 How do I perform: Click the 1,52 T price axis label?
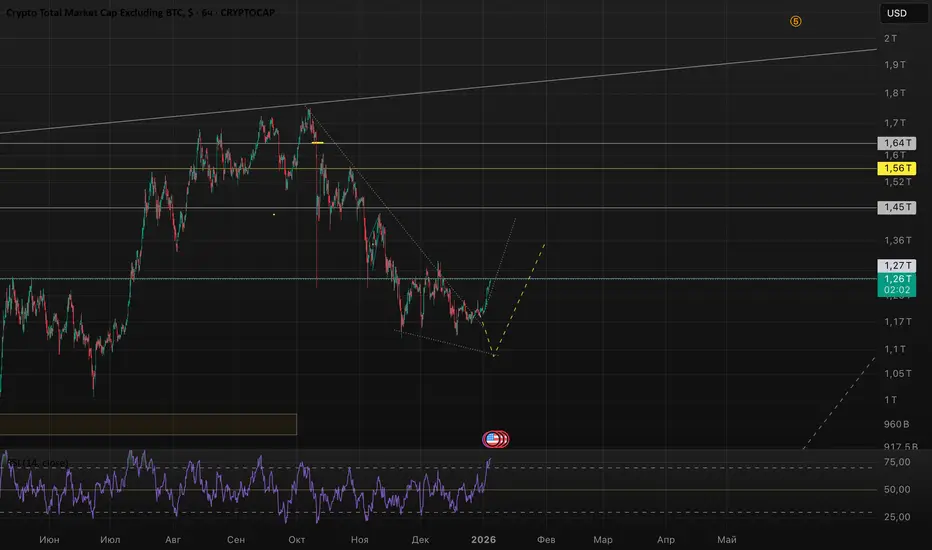click(x=897, y=181)
